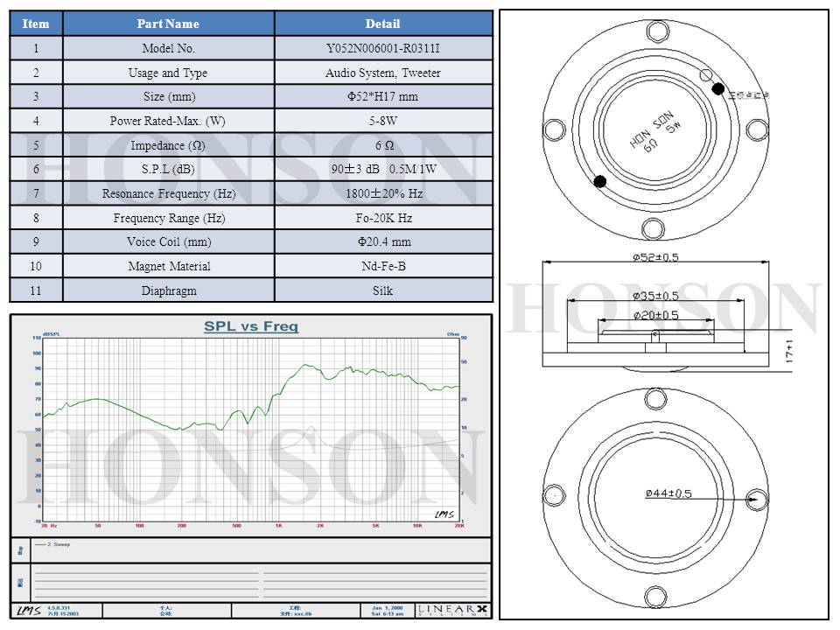Click the Φ35±0.5 dimension label

point(656,296)
